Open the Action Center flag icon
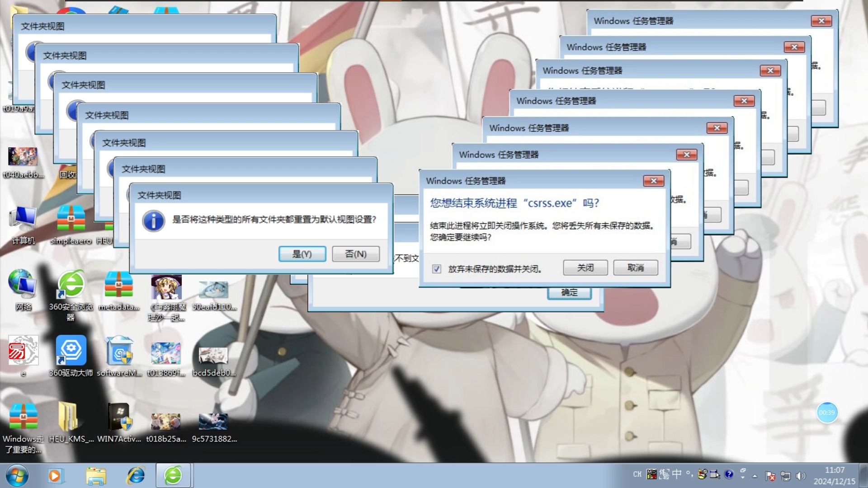The image size is (868, 488). click(770, 476)
